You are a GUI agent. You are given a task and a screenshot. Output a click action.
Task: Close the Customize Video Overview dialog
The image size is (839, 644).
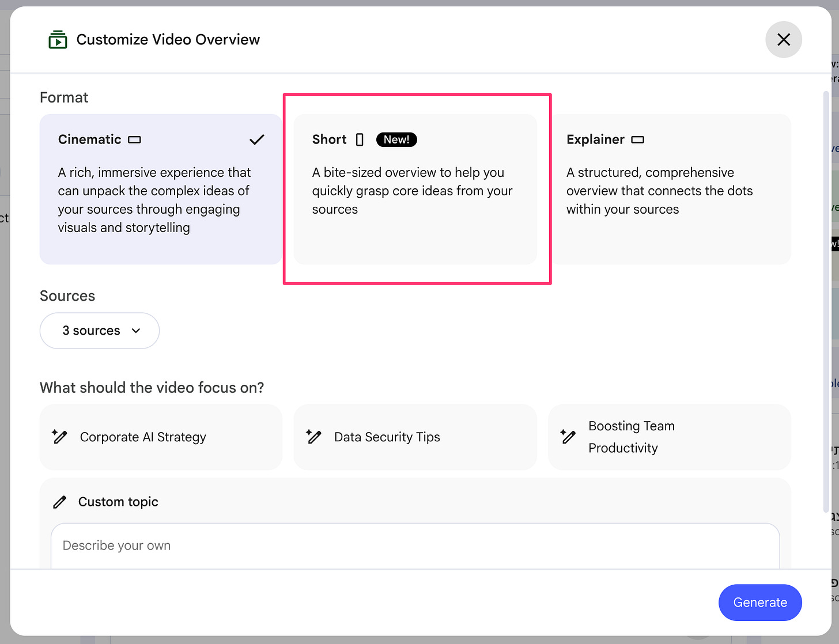pos(783,40)
